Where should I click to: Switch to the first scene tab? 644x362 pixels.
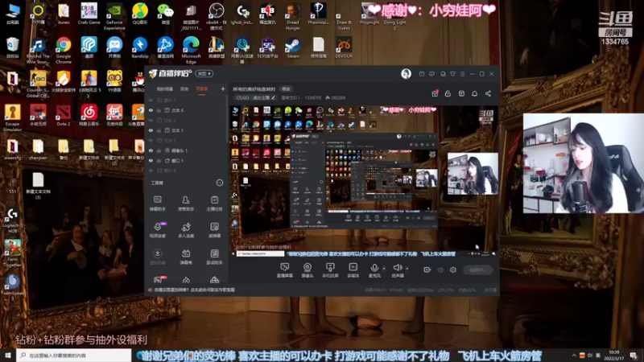[165, 88]
